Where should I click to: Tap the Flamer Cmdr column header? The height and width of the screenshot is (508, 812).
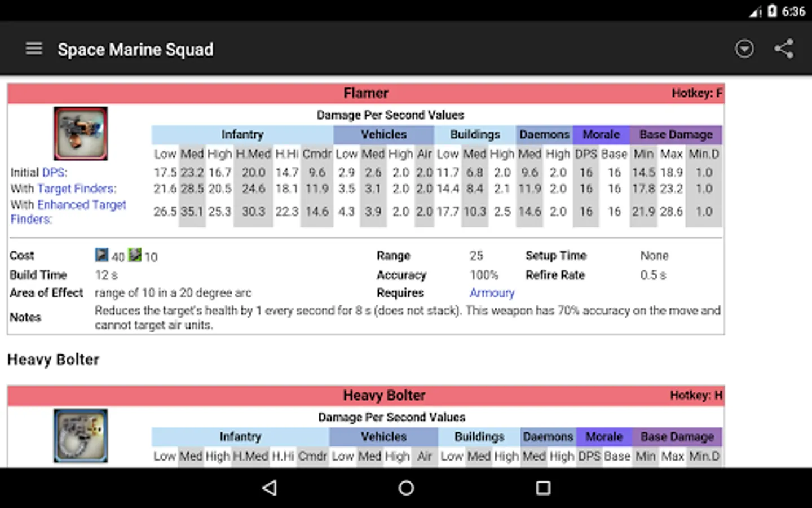(317, 154)
